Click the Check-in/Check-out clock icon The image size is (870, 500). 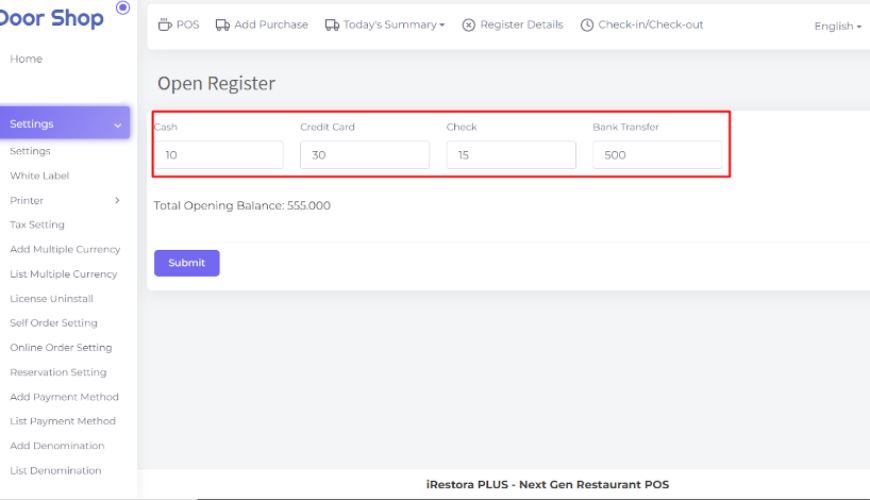587,25
